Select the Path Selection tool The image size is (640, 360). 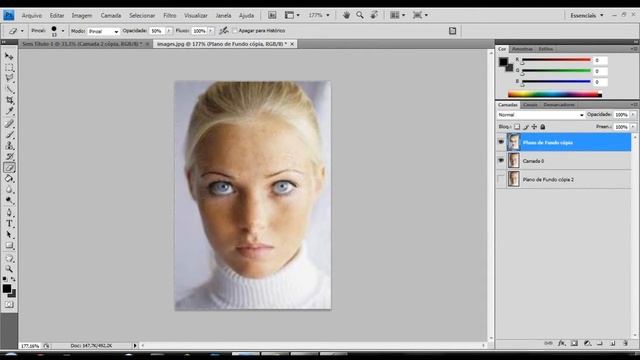(9, 235)
